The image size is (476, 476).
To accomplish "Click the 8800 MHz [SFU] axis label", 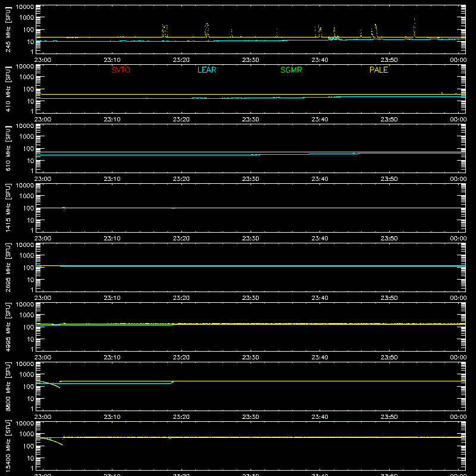I will tap(8, 386).
